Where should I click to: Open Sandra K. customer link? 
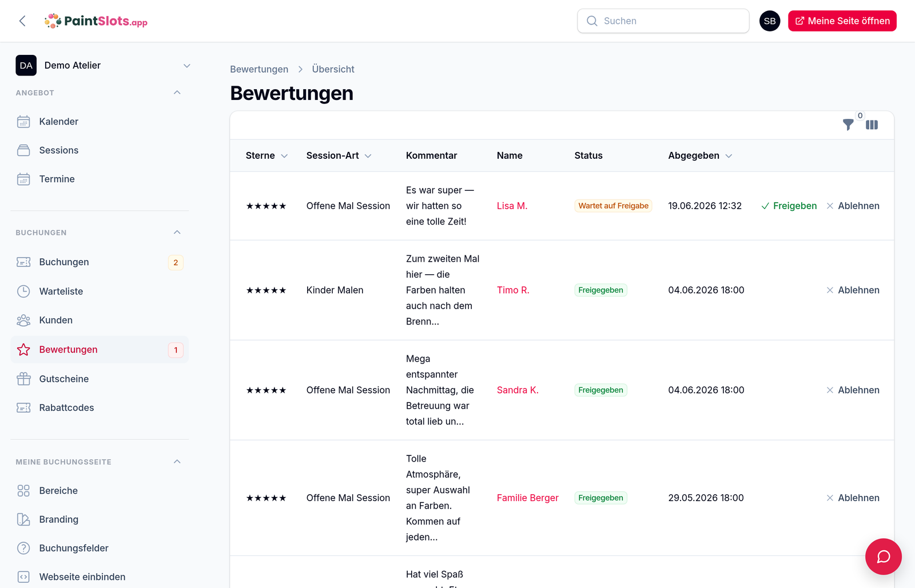tap(518, 390)
